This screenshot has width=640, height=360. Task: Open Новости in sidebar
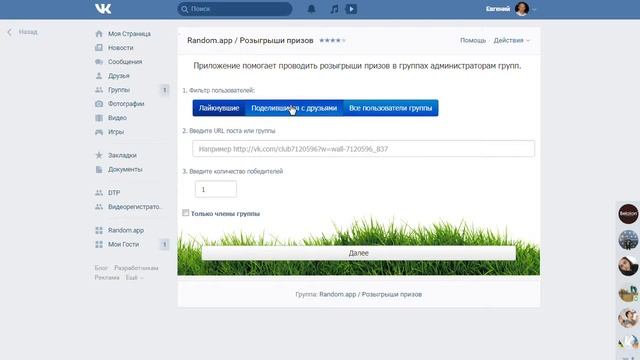(120, 48)
